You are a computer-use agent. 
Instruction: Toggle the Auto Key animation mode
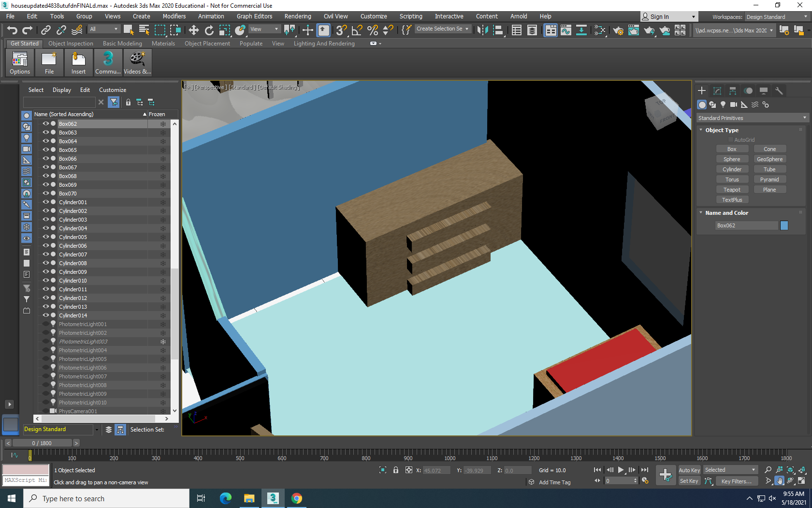[689, 470]
